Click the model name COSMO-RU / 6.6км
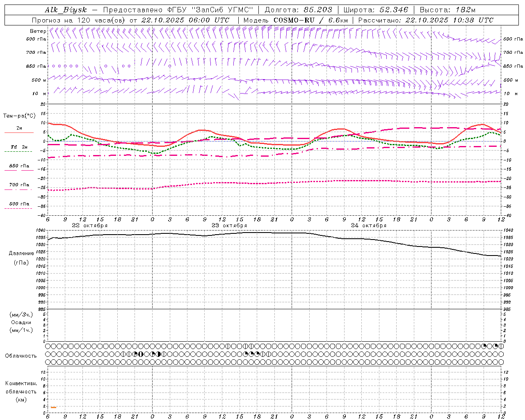 (x=310, y=20)
